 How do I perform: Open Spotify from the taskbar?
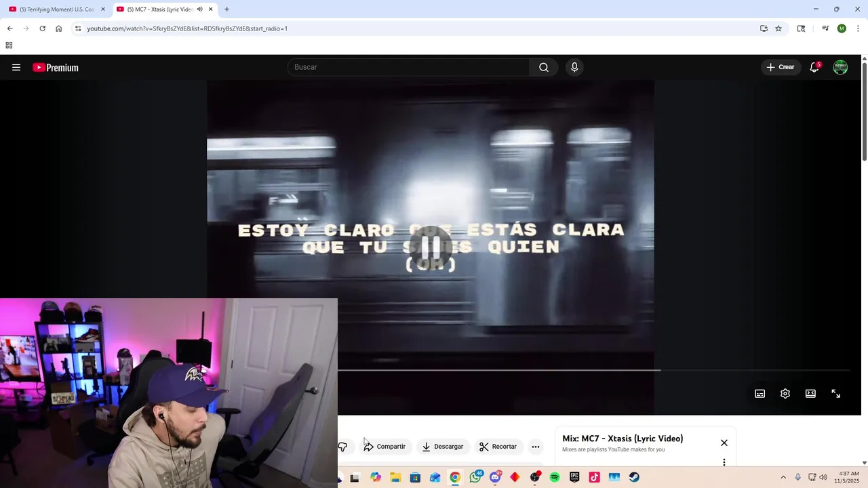point(555,477)
